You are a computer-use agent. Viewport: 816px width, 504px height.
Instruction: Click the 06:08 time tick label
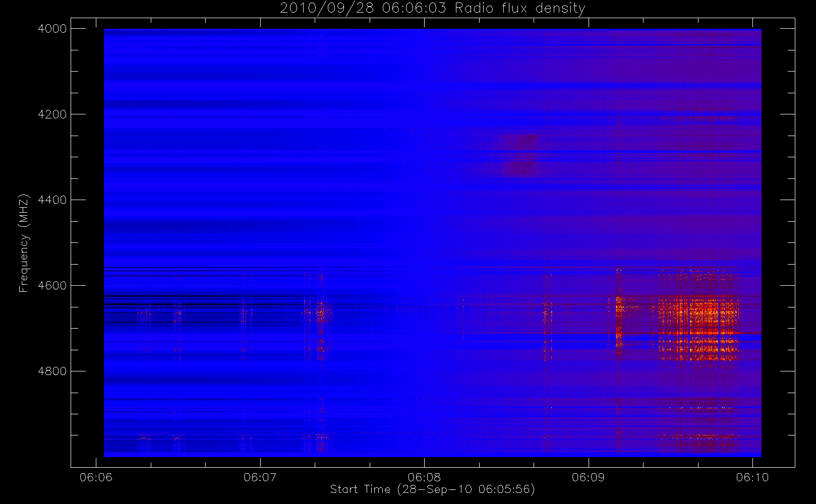click(x=424, y=477)
